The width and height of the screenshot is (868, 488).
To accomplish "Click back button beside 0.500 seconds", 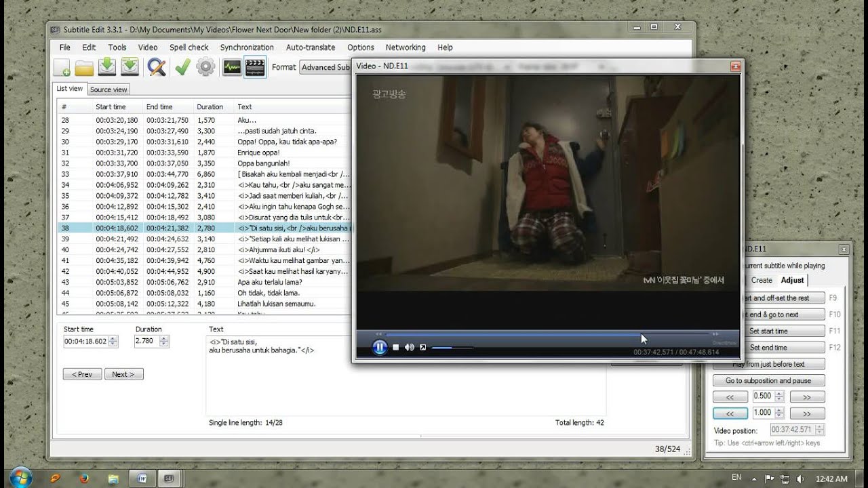I will pyautogui.click(x=730, y=396).
